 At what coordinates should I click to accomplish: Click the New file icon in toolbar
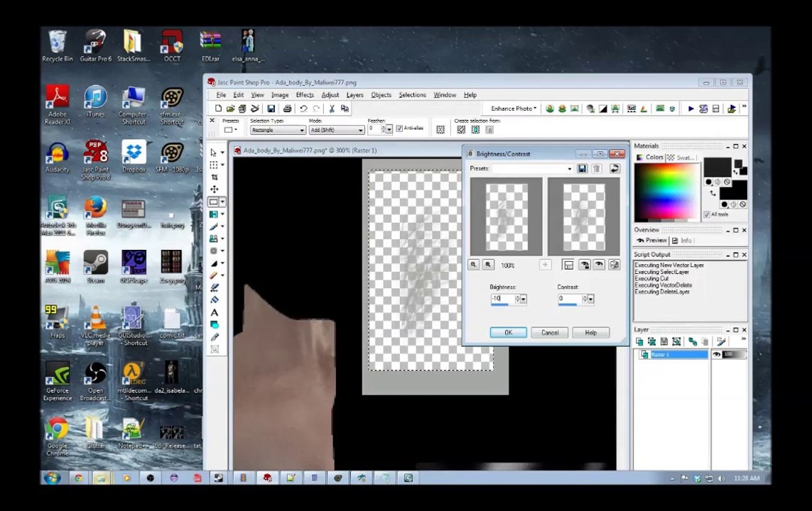pos(218,109)
